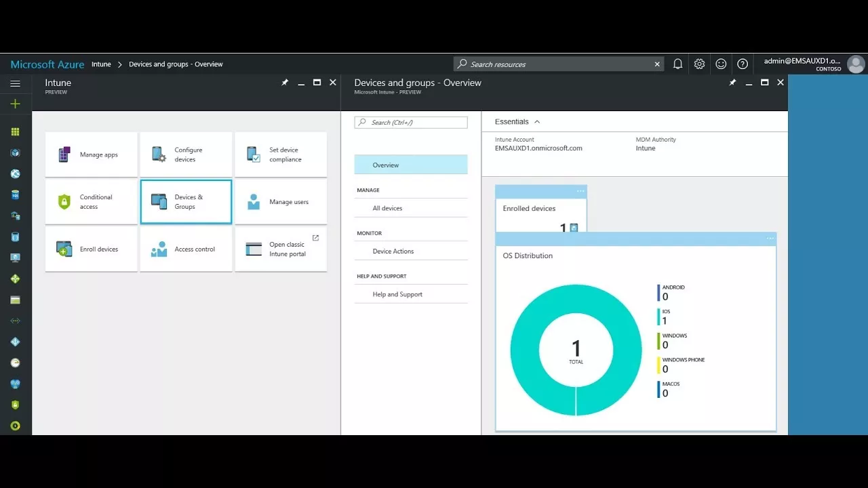Image resolution: width=868 pixels, height=488 pixels.
Task: Select the Manage apps tile
Action: coord(91,154)
